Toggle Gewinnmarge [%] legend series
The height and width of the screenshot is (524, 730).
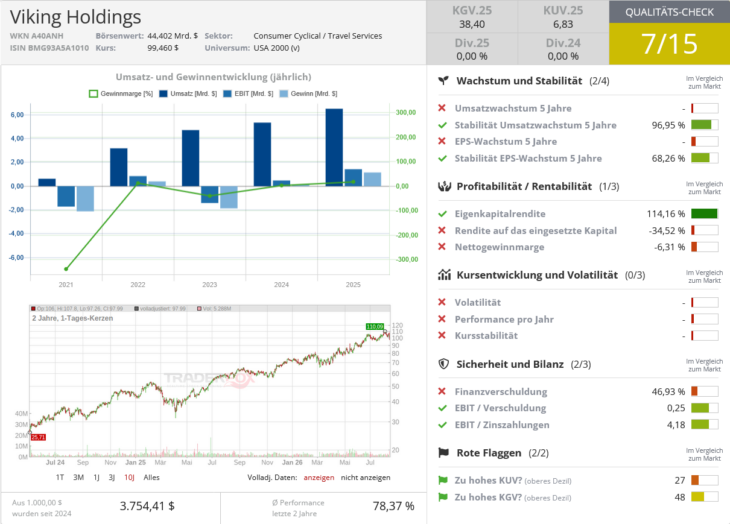tap(121, 94)
